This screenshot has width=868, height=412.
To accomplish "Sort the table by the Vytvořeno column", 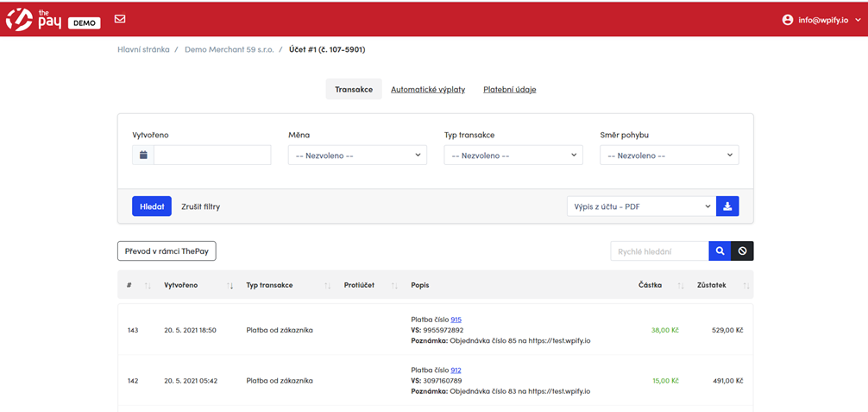I will pyautogui.click(x=230, y=285).
